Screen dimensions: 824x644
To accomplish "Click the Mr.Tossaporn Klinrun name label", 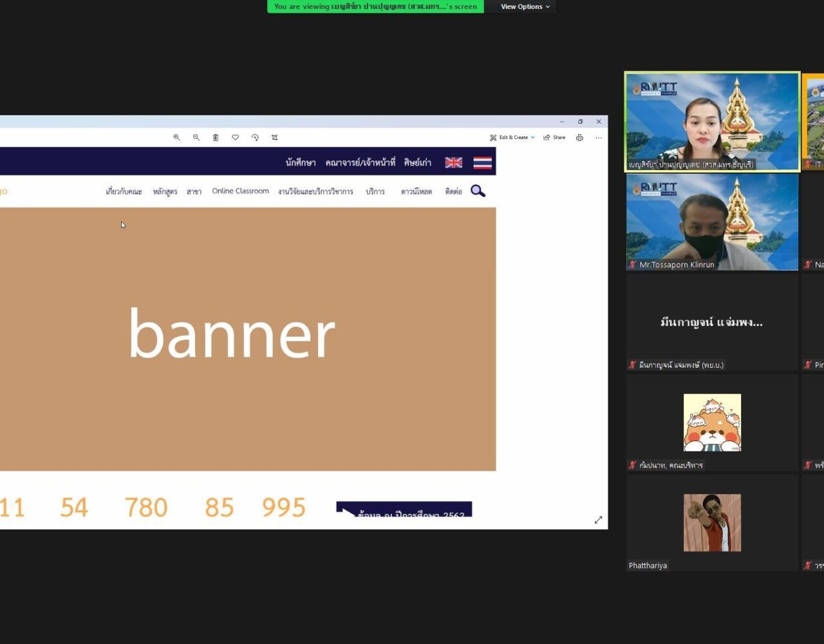I will (677, 265).
